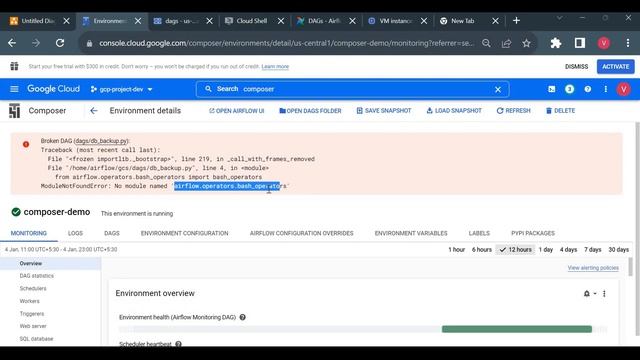The image size is (640, 360).
Task: Click the Composer product logo icon
Action: point(14,111)
